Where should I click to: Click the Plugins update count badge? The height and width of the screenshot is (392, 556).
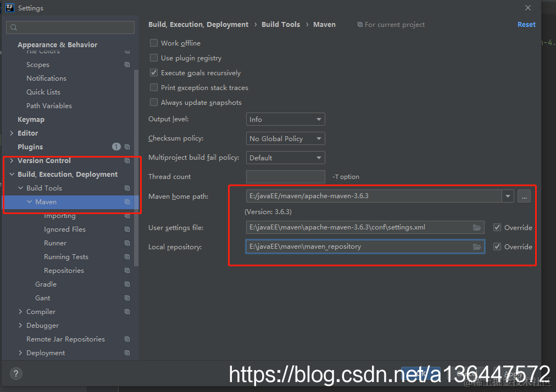pos(116,147)
